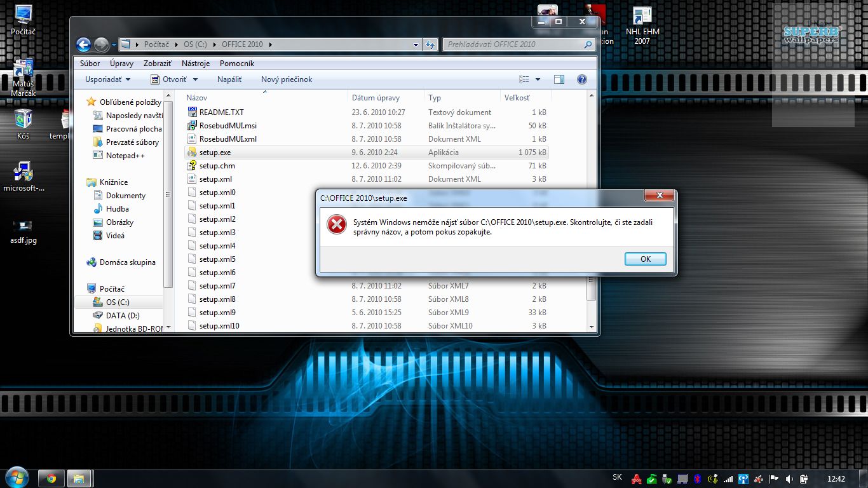The image size is (868, 488).
Task: Select setup.xml9 file
Action: 217,313
